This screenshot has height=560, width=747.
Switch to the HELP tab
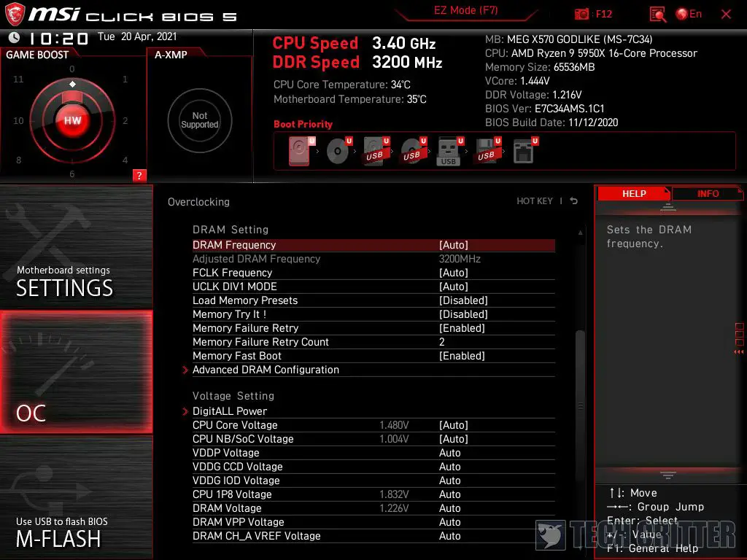(x=634, y=193)
